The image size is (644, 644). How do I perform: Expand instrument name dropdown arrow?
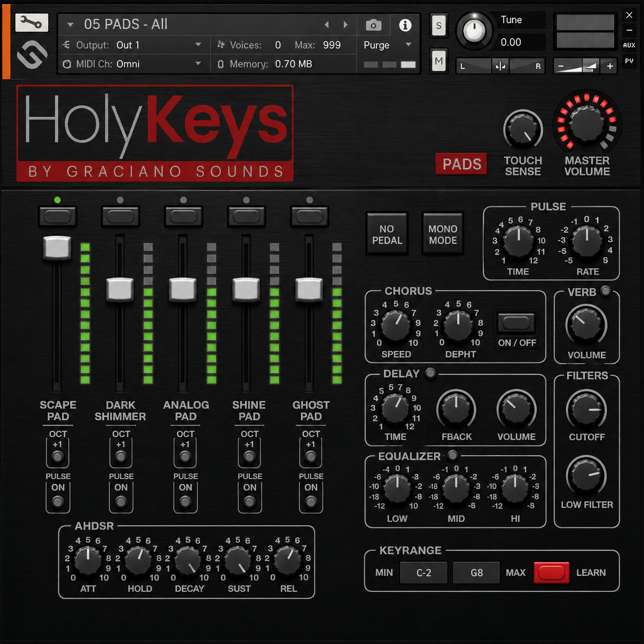70,25
